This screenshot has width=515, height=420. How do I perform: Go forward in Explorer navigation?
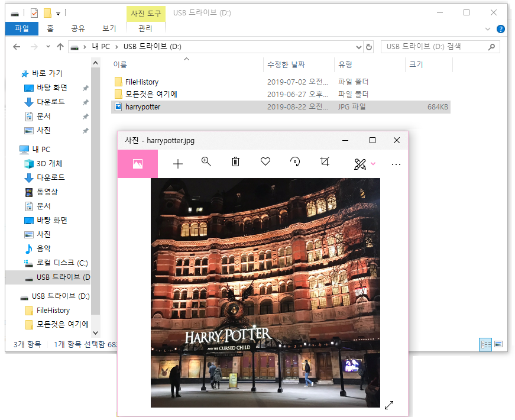point(34,47)
